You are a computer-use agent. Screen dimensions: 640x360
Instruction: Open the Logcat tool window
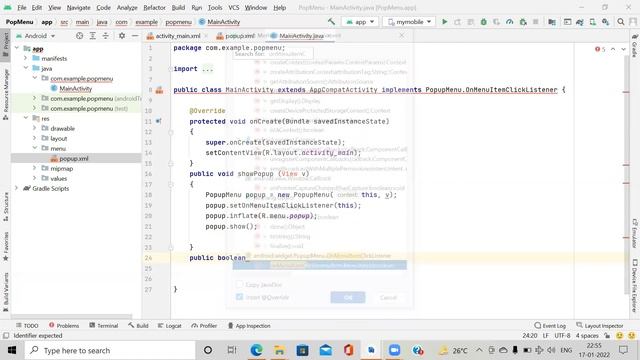[169, 325]
